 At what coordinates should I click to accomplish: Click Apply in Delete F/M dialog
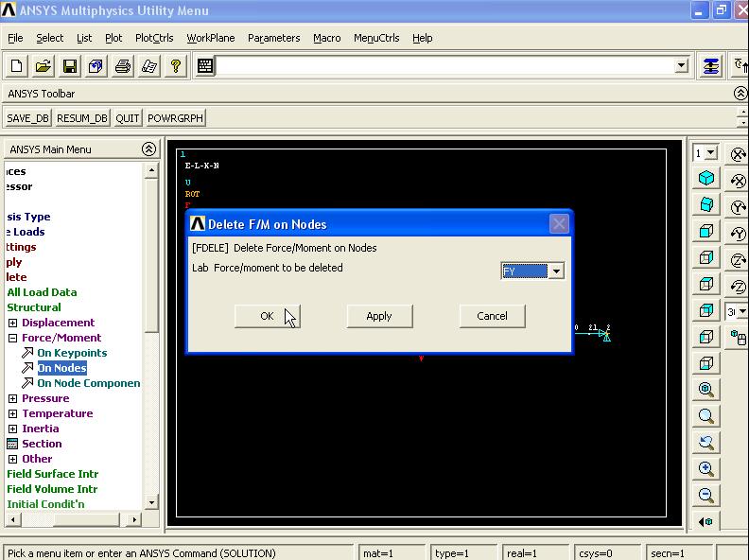[x=379, y=316]
